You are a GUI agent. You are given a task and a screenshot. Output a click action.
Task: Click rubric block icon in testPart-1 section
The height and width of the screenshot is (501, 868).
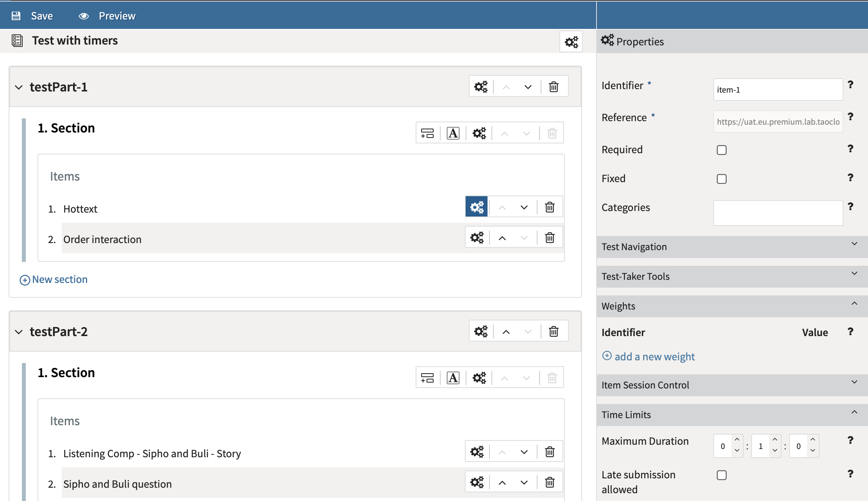453,133
